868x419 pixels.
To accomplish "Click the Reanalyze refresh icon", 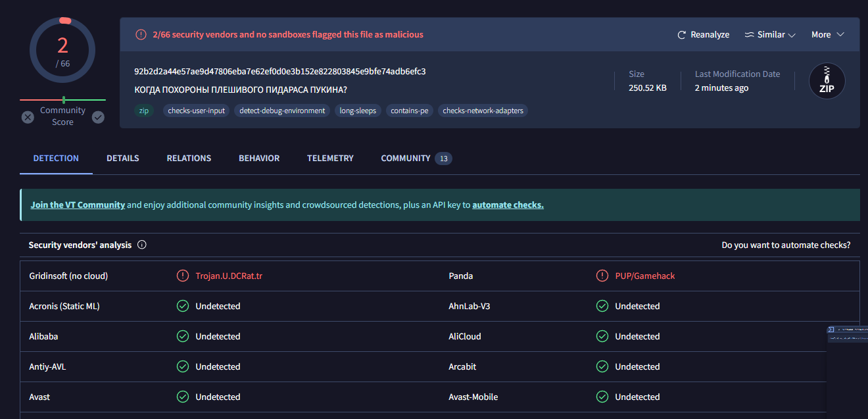I will click(682, 35).
